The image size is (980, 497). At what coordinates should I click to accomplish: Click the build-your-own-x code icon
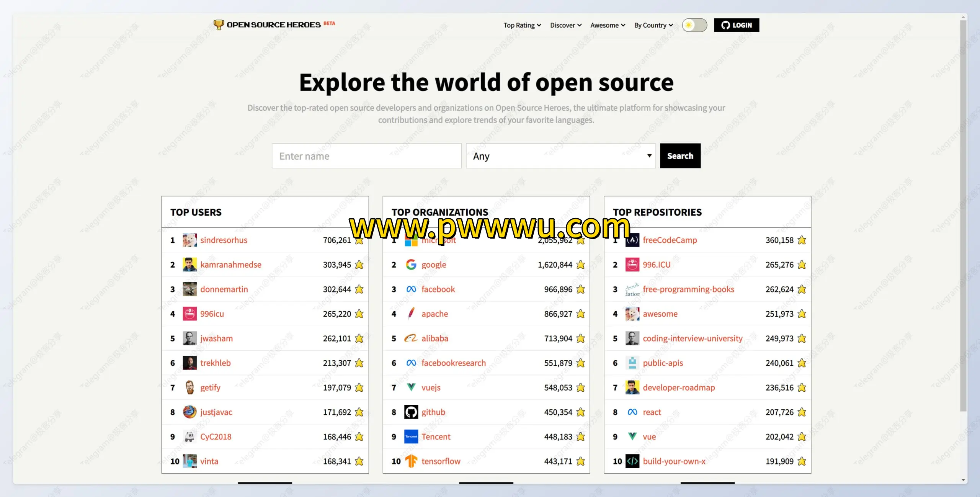632,461
